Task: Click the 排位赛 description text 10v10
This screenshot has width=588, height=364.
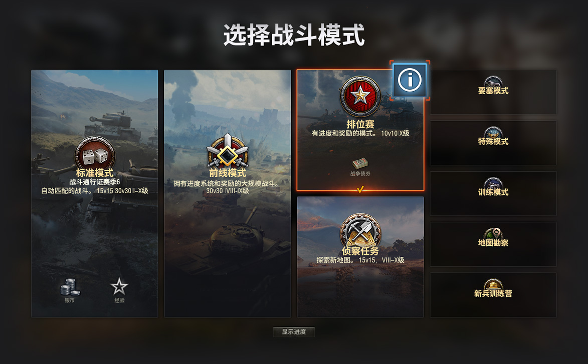Action: click(389, 133)
